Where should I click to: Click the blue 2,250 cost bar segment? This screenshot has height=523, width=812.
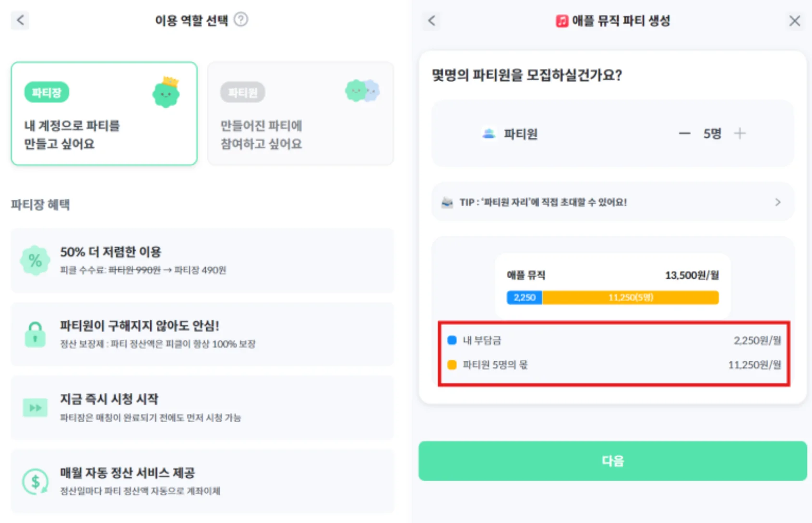click(x=525, y=298)
